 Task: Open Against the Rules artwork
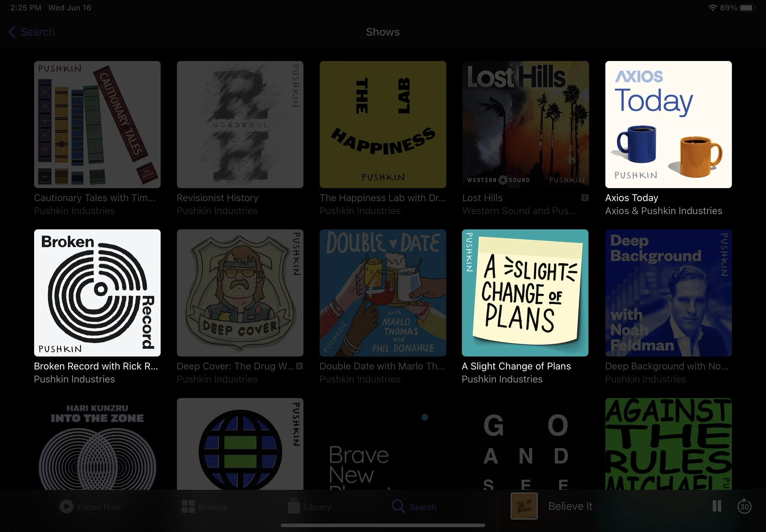tap(668, 443)
